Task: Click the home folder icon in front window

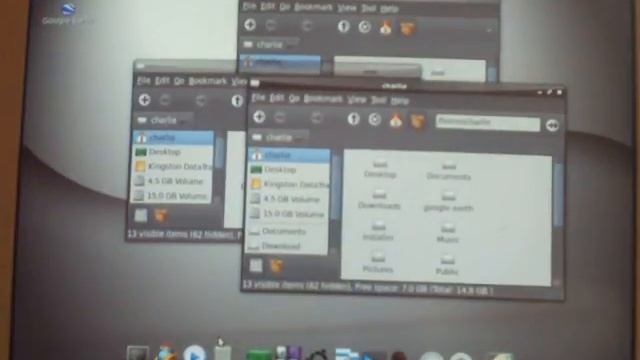Action: click(396, 121)
